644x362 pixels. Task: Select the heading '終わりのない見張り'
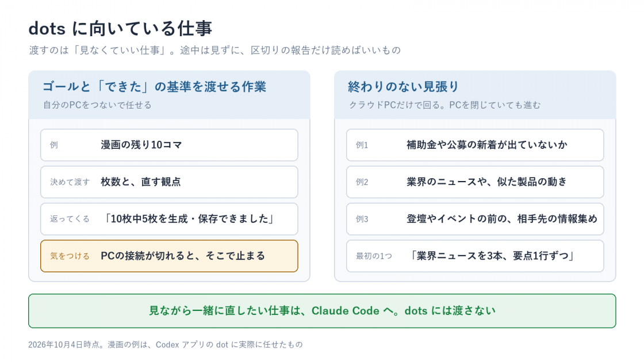point(403,87)
